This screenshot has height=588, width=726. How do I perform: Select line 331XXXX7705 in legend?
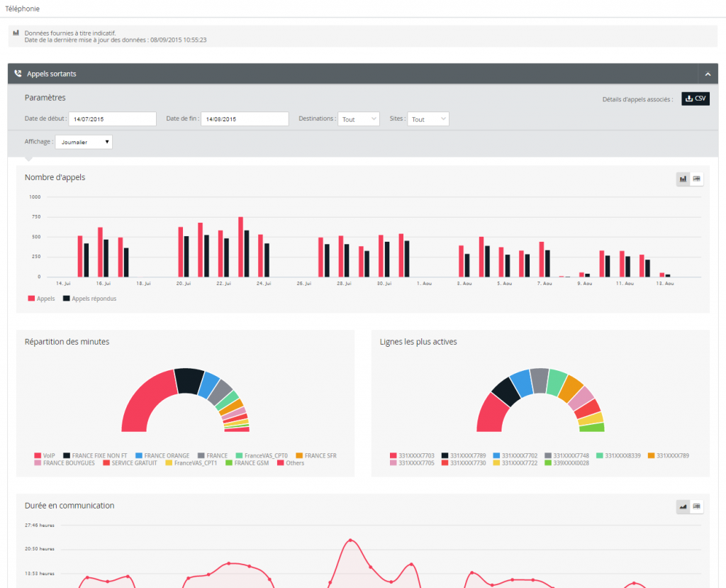coord(412,463)
